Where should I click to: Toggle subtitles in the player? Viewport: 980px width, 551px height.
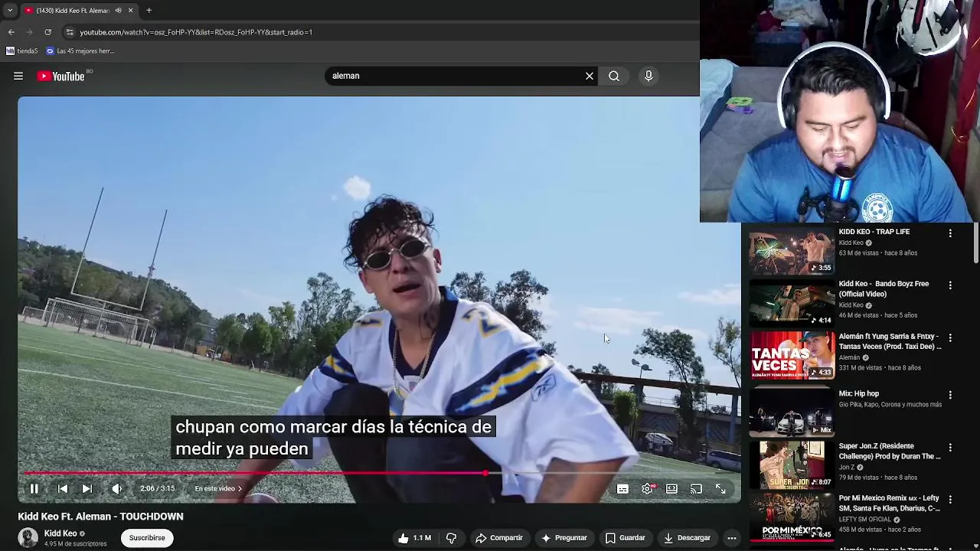tap(622, 488)
